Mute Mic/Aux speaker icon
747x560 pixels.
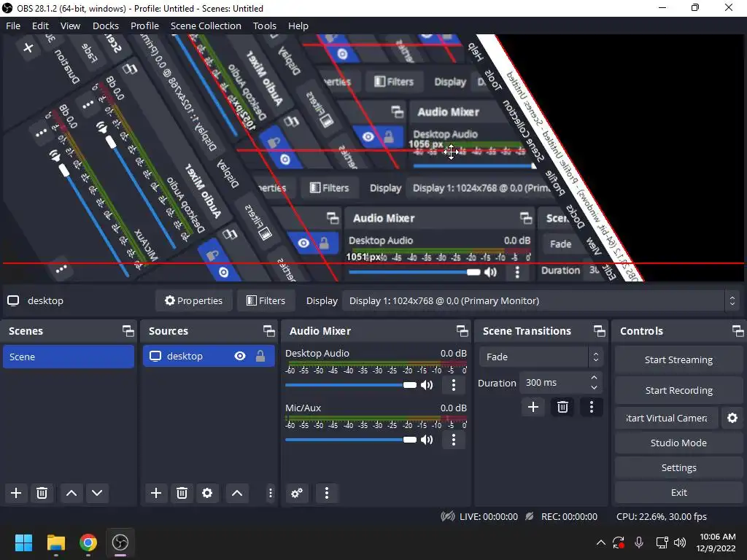click(x=427, y=440)
